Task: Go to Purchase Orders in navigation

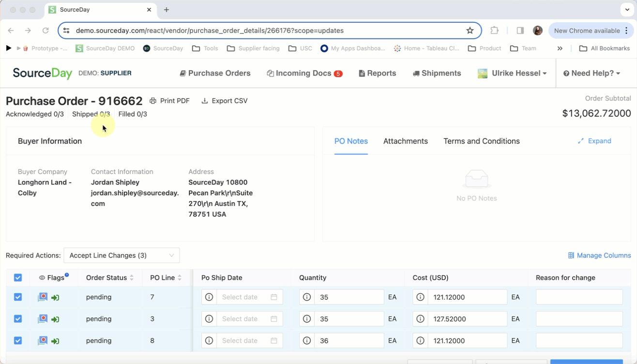Action: 215,73
